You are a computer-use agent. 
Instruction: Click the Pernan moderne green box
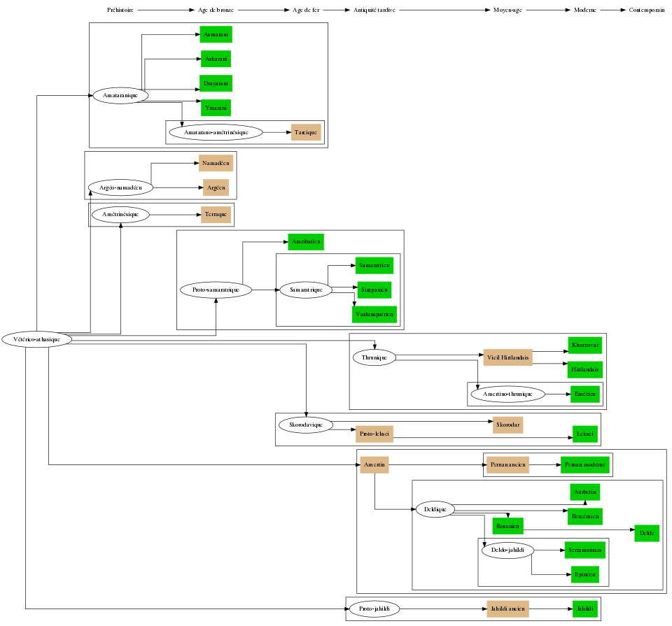pyautogui.click(x=584, y=464)
